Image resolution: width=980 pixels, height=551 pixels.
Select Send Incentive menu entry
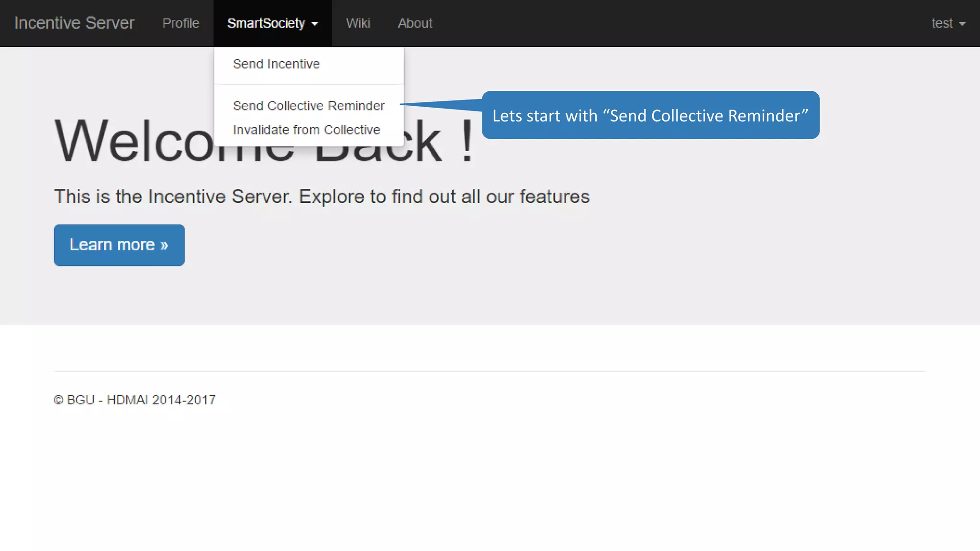[x=276, y=64]
